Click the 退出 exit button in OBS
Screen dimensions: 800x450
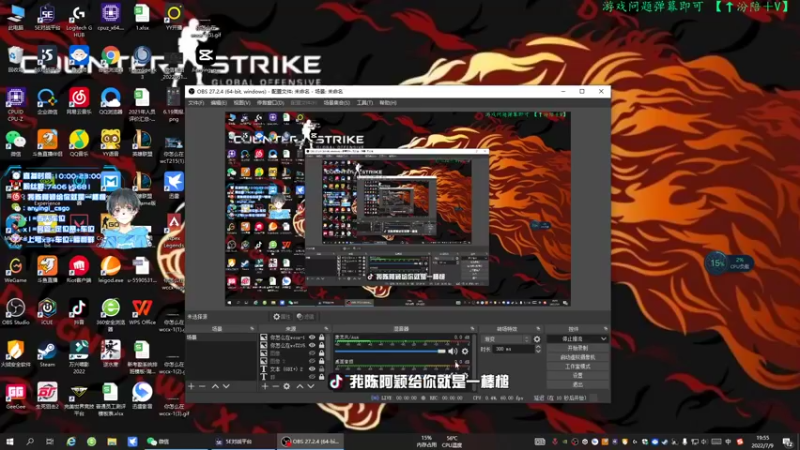coord(578,385)
